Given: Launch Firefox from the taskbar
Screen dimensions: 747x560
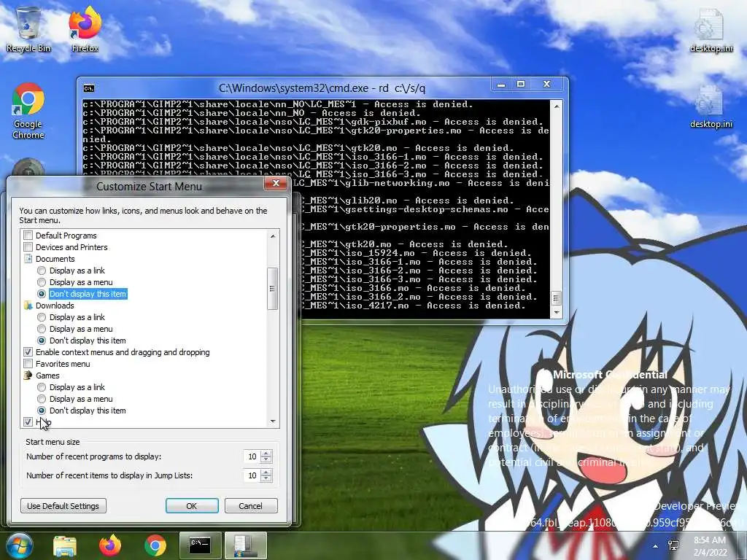Looking at the screenshot, I should point(110,545).
